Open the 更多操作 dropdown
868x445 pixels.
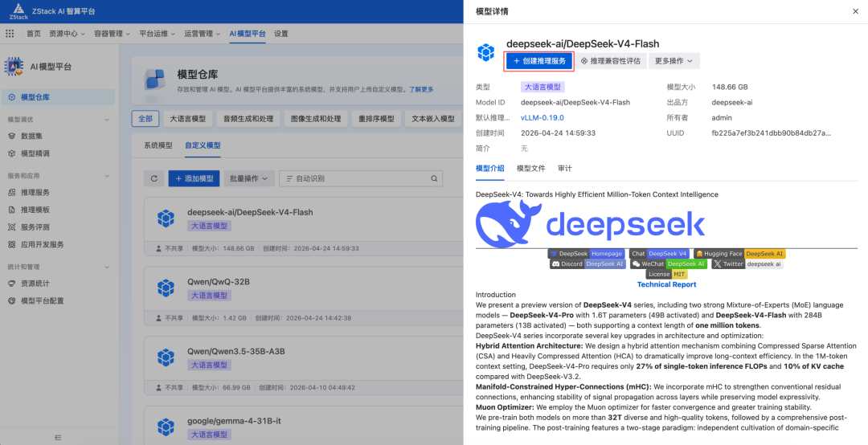point(674,61)
